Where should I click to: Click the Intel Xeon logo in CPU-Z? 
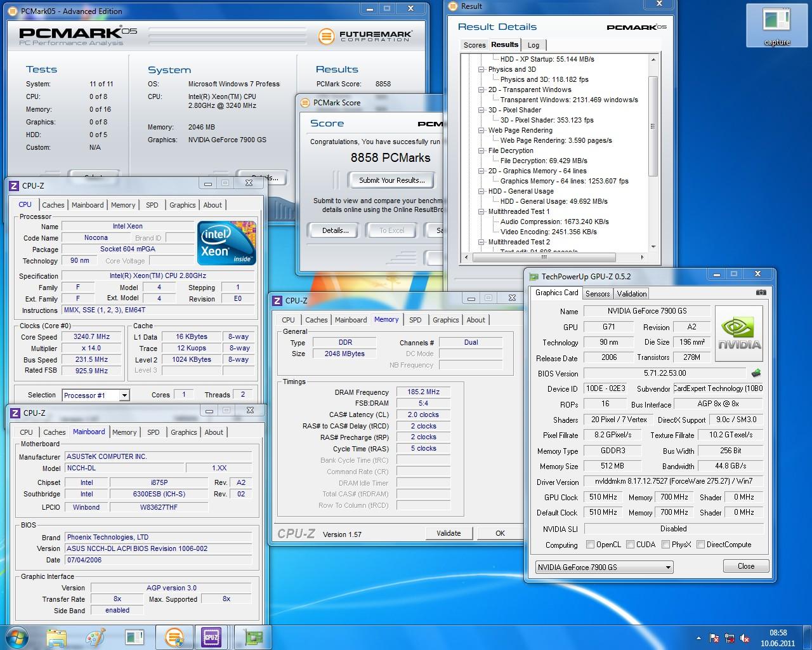pos(226,242)
